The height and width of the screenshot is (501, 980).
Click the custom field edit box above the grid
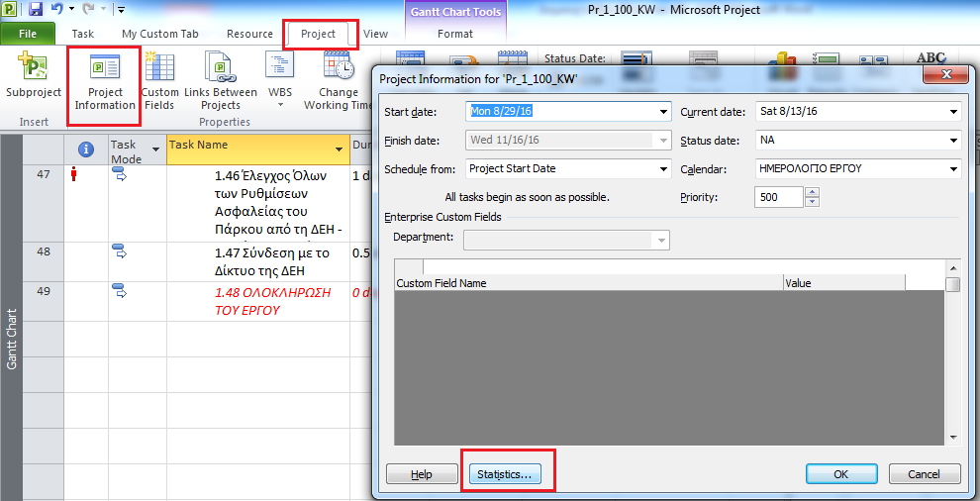coord(682,267)
